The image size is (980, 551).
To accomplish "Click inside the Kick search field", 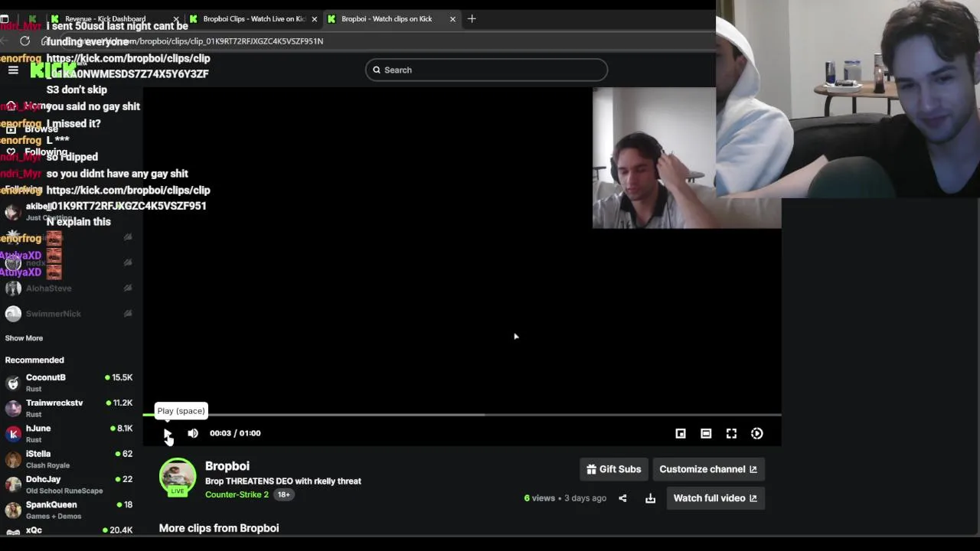I will coord(486,70).
